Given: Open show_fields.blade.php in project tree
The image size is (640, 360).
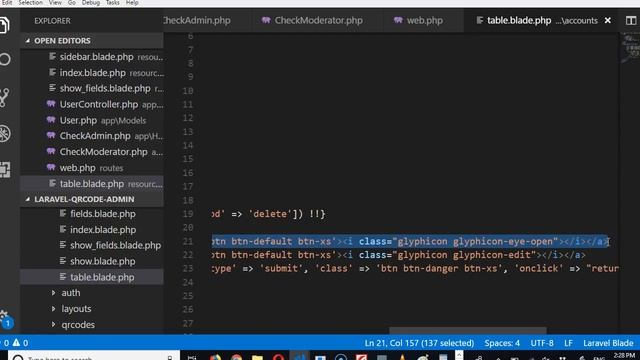Looking at the screenshot, I should [x=92, y=245].
